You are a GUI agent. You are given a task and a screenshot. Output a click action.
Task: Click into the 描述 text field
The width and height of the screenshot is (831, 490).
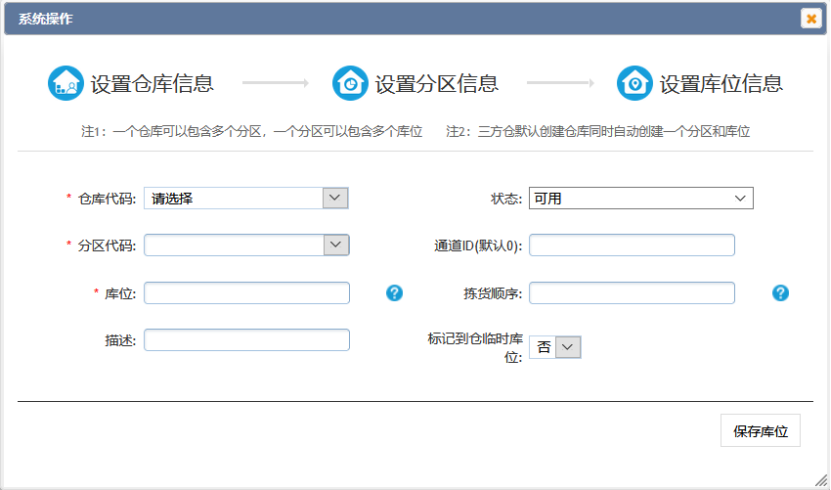[x=247, y=340]
